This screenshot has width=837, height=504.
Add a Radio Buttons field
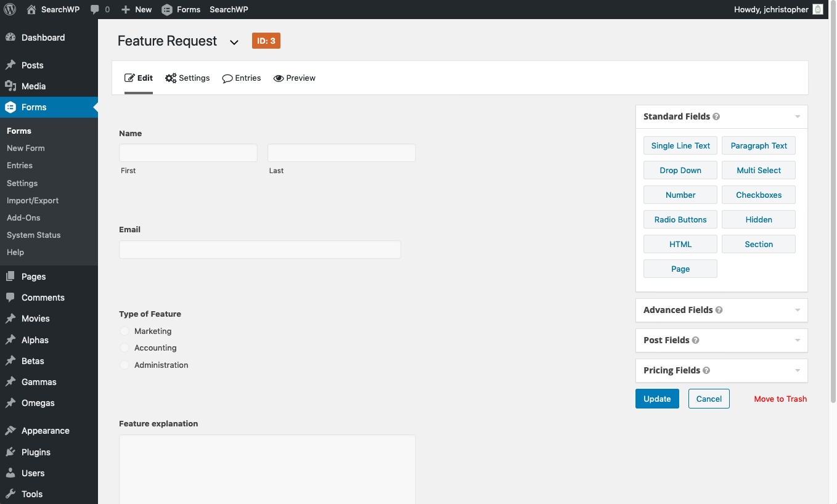tap(680, 219)
